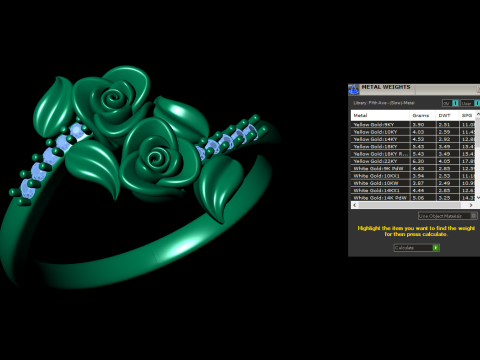Select the Yellow Gold:10KY row
The width and height of the screenshot is (480, 360).
click(x=413, y=132)
